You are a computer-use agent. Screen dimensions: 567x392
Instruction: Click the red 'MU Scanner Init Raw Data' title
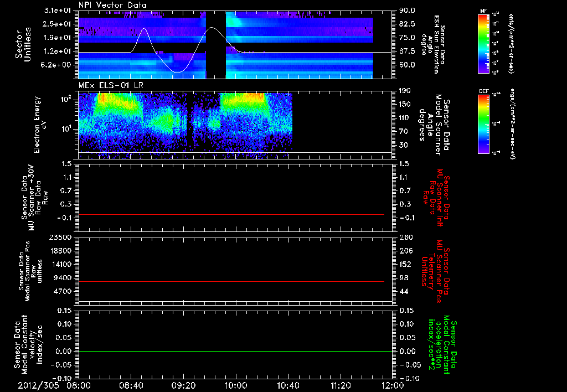[436, 197]
